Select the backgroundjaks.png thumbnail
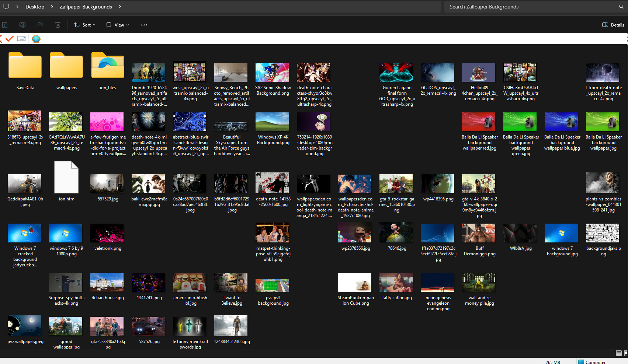Image resolution: width=628 pixels, height=364 pixels. [603, 233]
